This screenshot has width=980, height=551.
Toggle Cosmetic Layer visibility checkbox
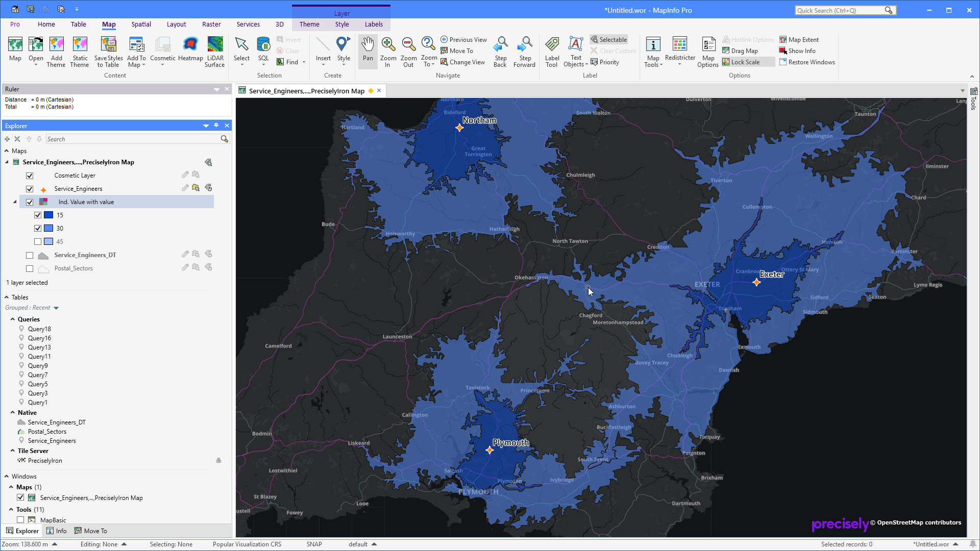click(30, 176)
